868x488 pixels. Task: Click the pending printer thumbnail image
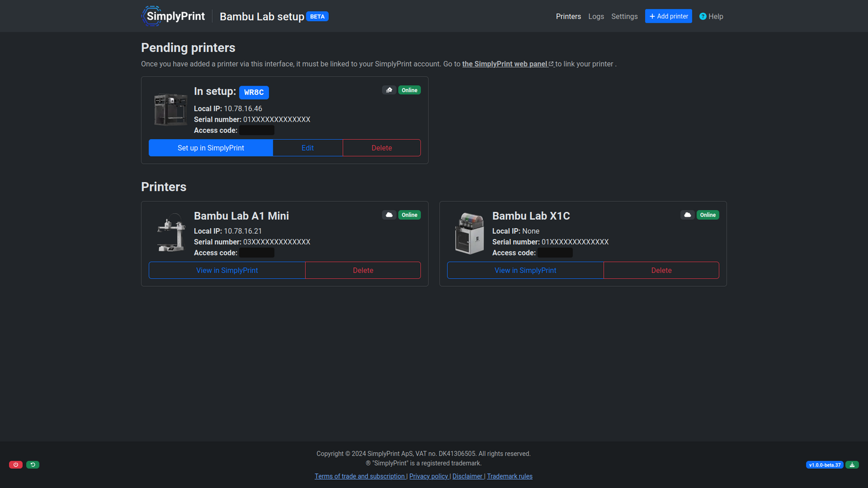coord(171,110)
